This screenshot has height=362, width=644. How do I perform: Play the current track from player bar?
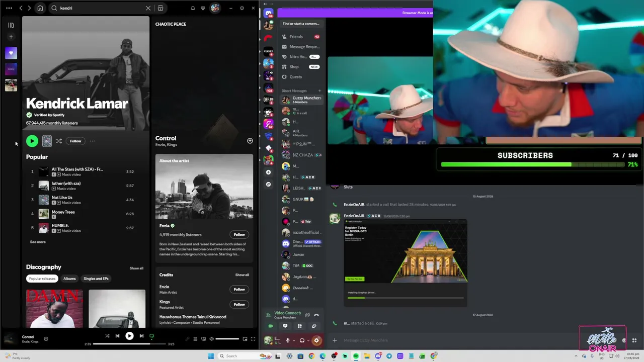point(129,336)
